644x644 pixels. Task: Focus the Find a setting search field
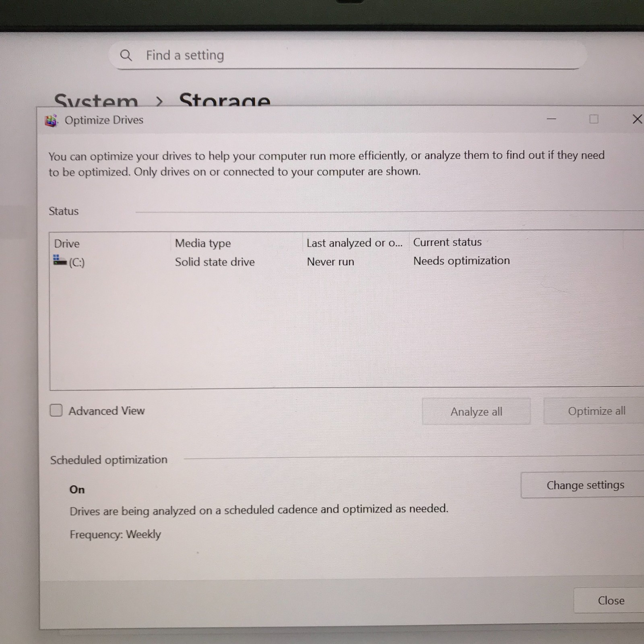[347, 55]
